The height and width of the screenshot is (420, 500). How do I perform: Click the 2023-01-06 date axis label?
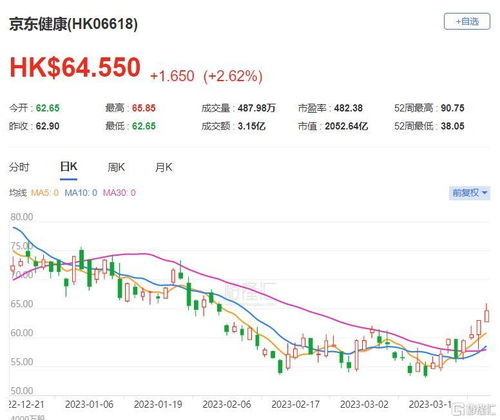(89, 404)
